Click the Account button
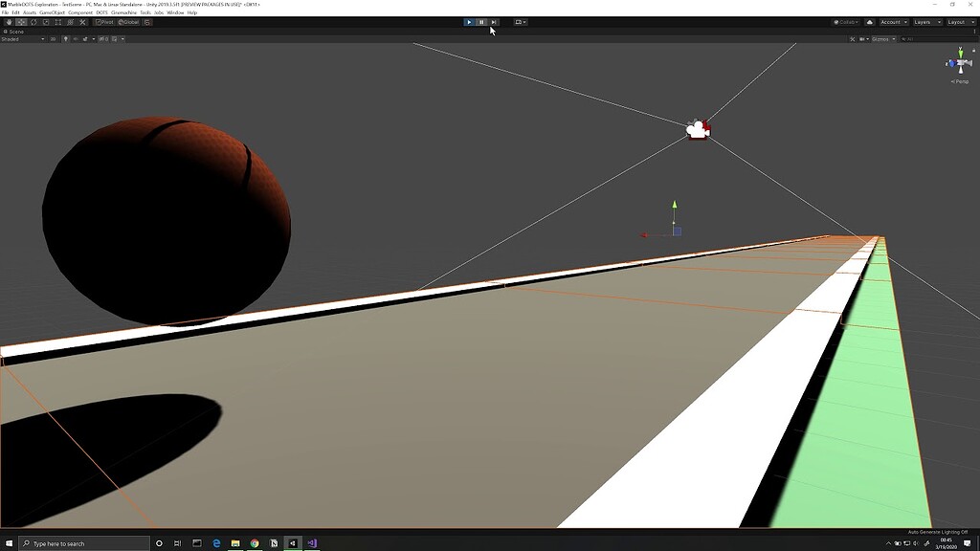 click(892, 22)
